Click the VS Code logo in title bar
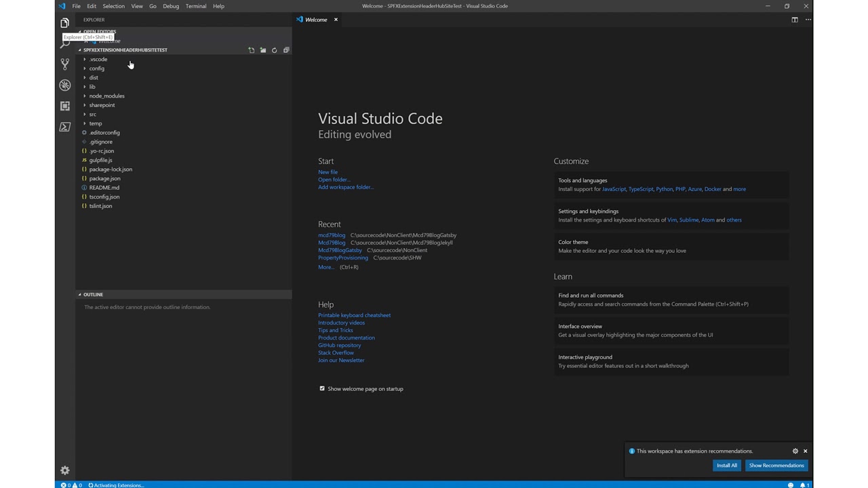Screen dimensions: 868x488 click(x=62, y=6)
